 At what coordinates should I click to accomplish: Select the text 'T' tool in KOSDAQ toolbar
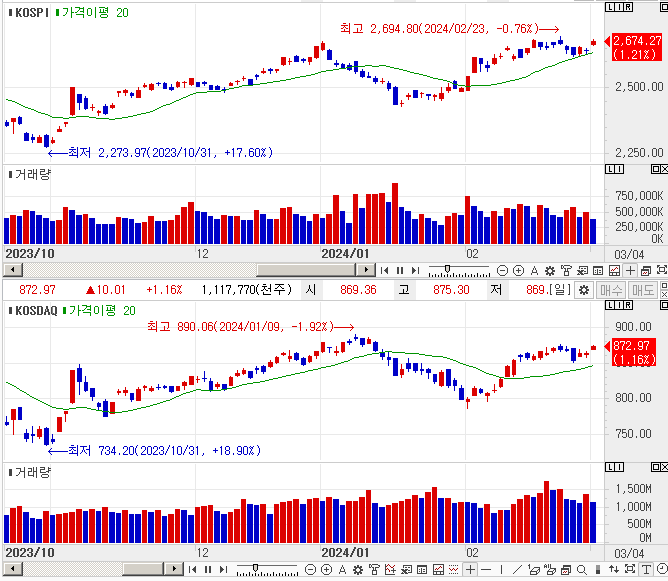pos(646,569)
